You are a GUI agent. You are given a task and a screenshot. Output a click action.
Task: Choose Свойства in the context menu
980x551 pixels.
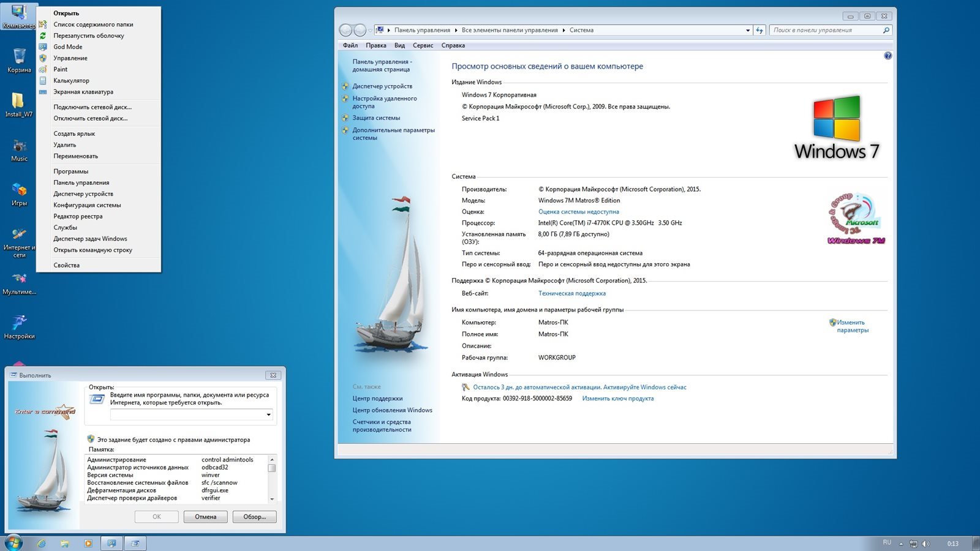(98, 265)
